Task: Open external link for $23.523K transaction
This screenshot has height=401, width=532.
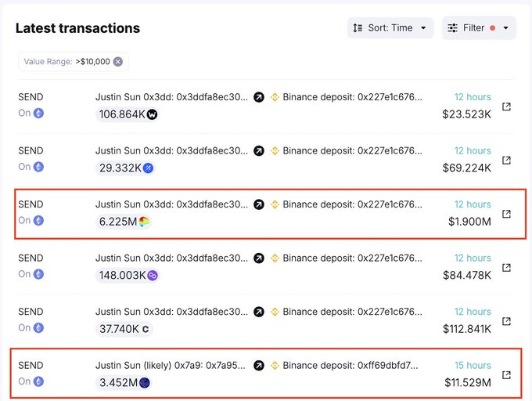Action: 506,107
